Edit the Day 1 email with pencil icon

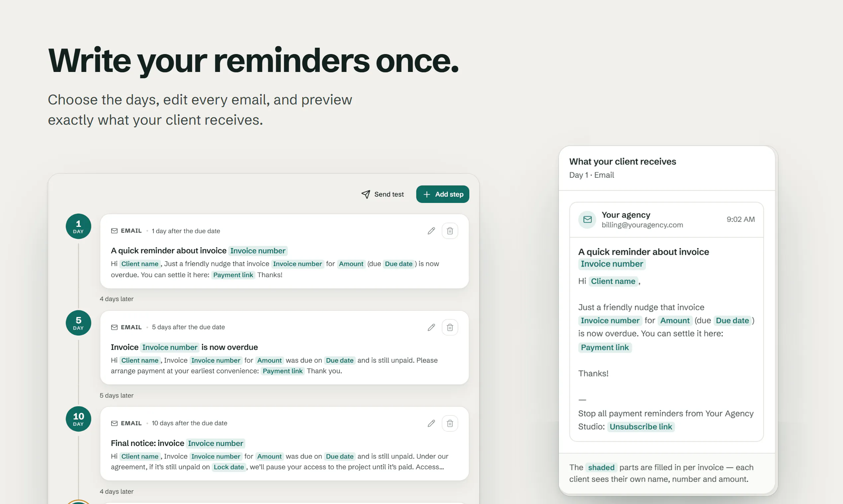[431, 231]
